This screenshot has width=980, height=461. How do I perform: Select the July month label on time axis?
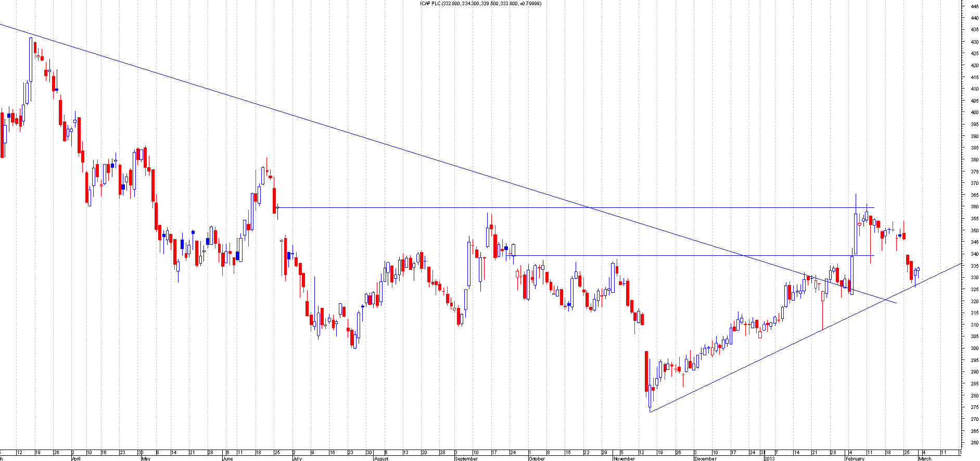pos(297,458)
